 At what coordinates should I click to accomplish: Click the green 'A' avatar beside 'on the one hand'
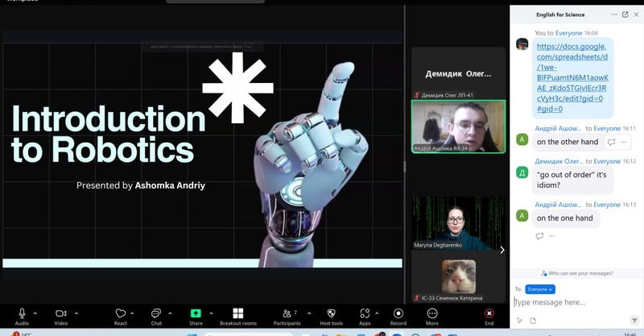point(522,215)
